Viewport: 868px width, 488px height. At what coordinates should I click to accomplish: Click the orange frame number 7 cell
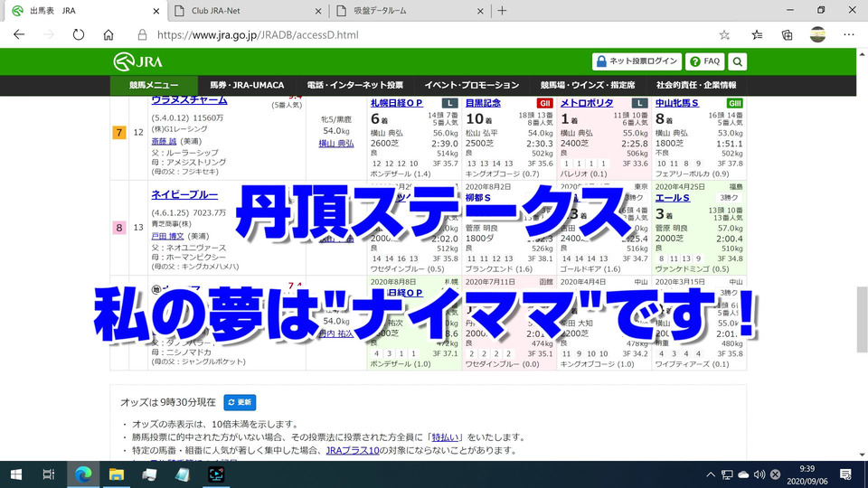tap(119, 133)
